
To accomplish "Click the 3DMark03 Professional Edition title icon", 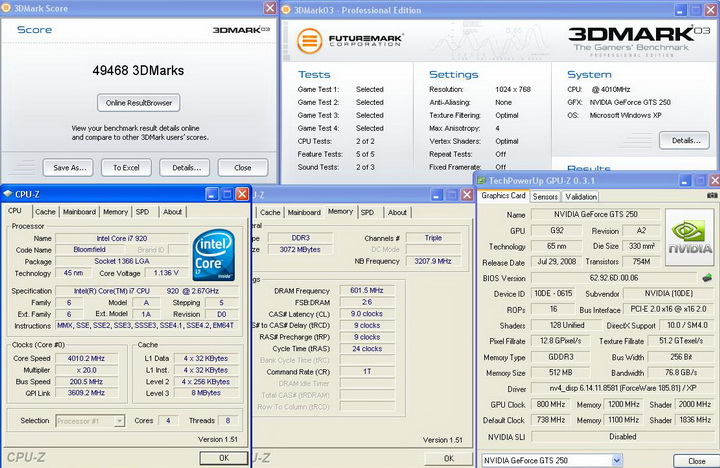I will click(287, 10).
